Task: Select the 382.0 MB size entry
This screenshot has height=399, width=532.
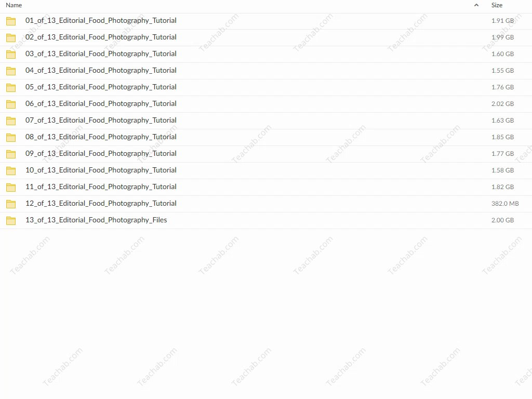Action: (x=505, y=204)
